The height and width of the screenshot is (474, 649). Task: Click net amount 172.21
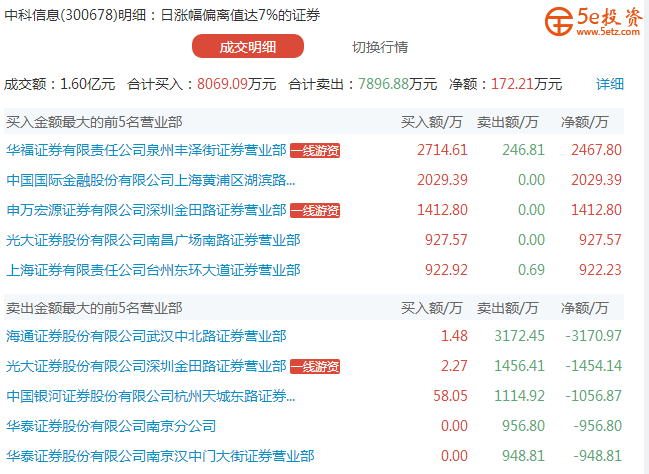512,84
